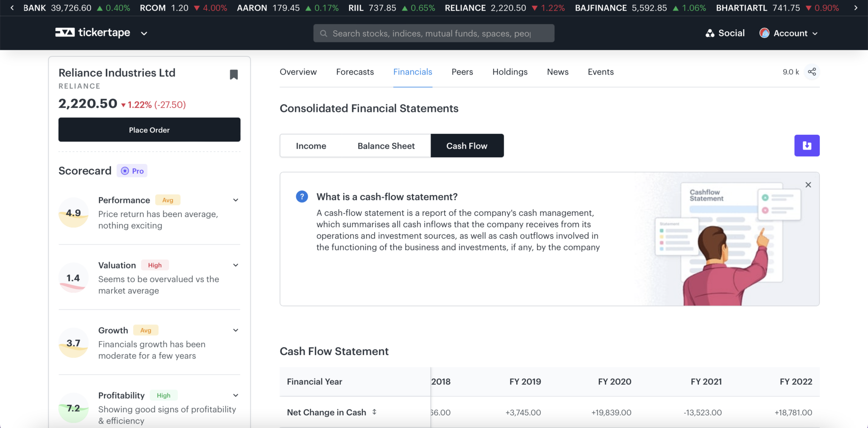Open the Account dropdown menu
Image resolution: width=868 pixels, height=428 pixels.
[x=789, y=33]
